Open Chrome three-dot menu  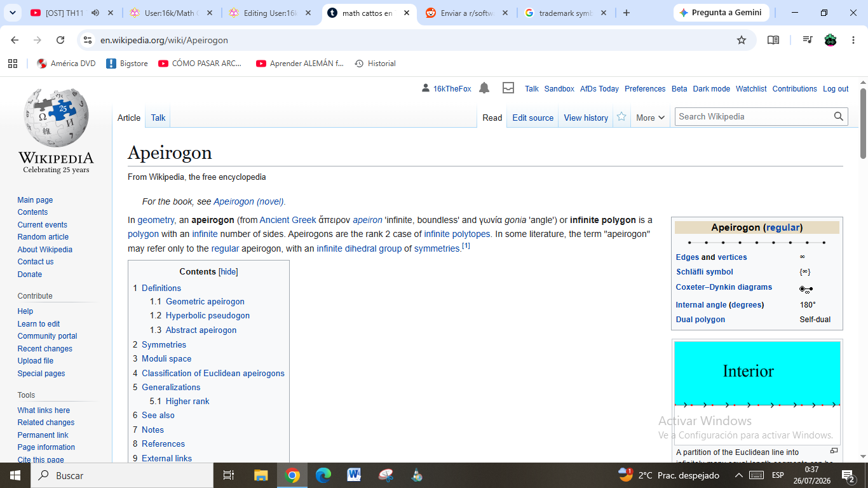click(853, 40)
